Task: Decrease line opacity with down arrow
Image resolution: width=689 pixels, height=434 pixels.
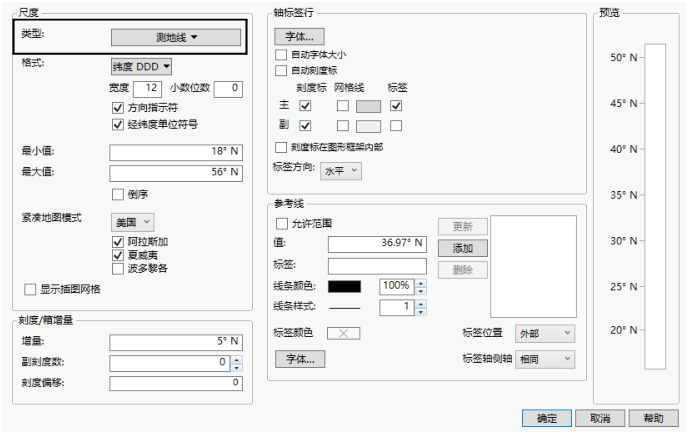Action: (x=421, y=291)
